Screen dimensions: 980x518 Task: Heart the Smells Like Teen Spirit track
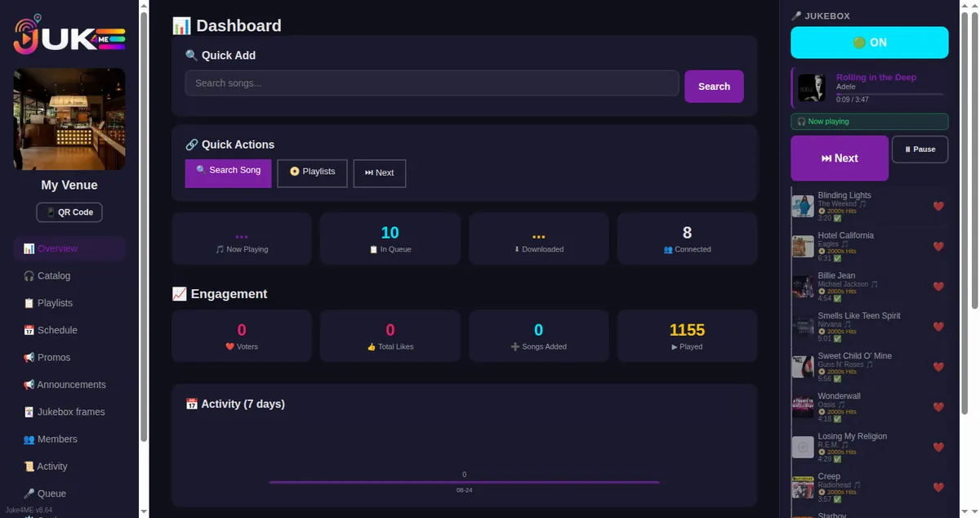[x=938, y=327]
